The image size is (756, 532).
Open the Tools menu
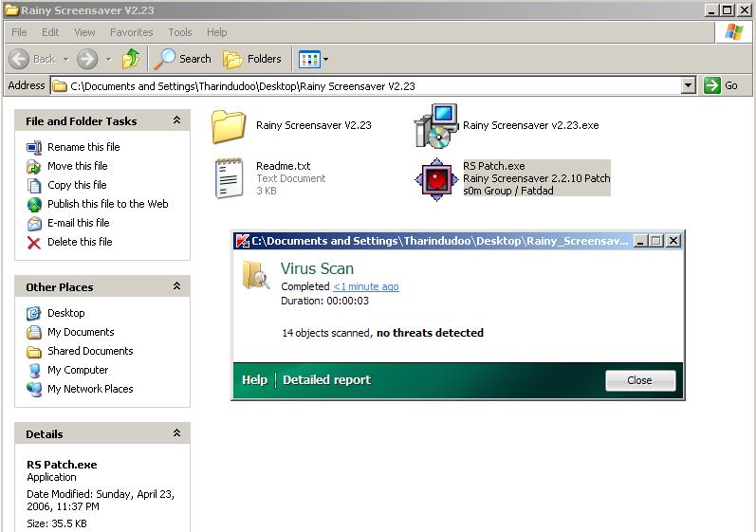coord(180,32)
